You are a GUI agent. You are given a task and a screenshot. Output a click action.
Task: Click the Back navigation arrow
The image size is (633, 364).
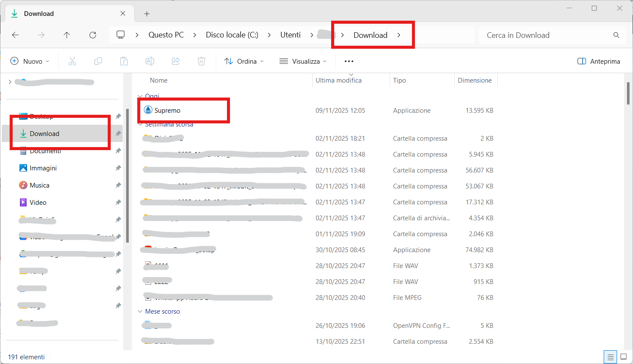point(16,35)
